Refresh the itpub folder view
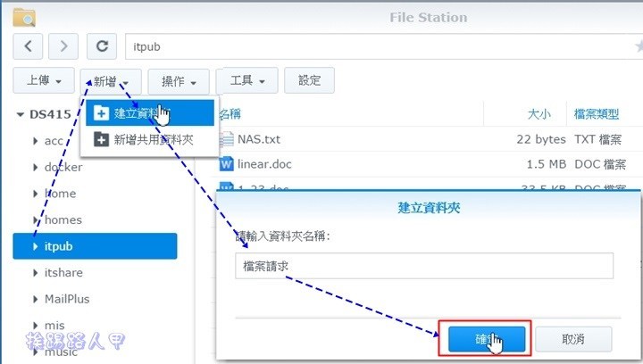Viewport: 643px width, 364px height. [x=102, y=46]
